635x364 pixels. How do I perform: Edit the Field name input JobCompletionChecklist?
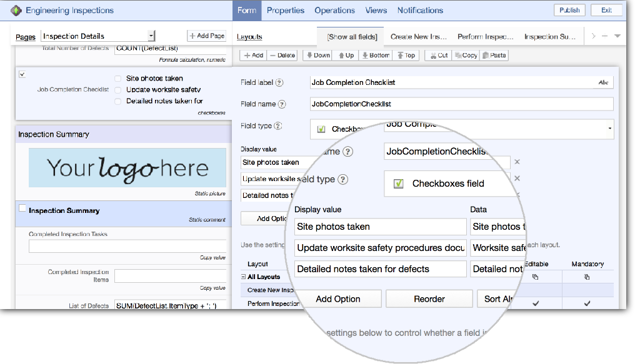click(x=461, y=104)
